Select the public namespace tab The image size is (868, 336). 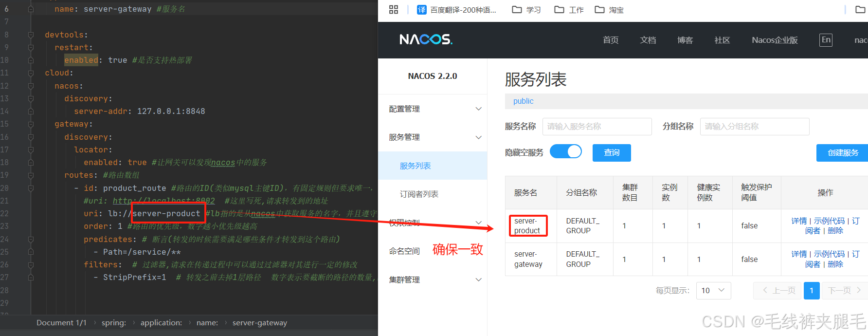tap(523, 101)
